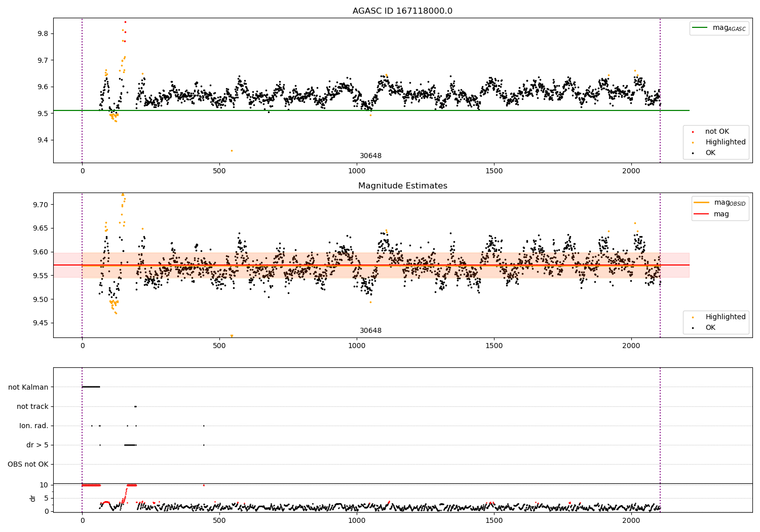Click the 'Magnitude Estimates' plot title
This screenshot has width=760, height=532.
(402, 186)
